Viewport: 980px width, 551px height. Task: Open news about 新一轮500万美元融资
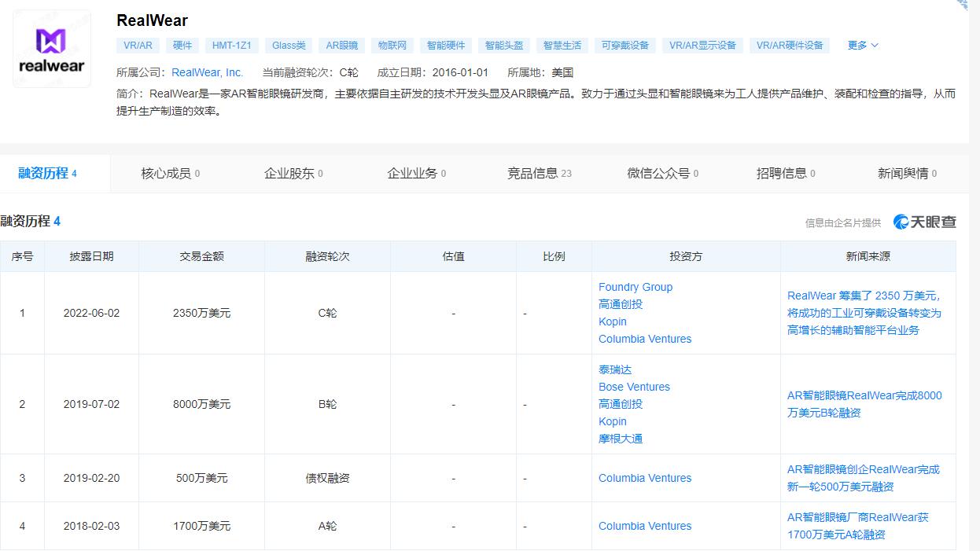pos(864,478)
